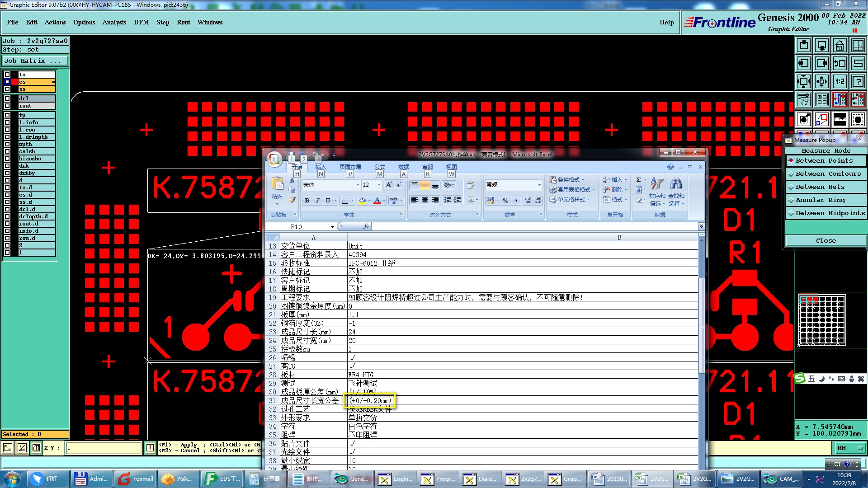Click the wrench and palette settings icon
Image resolution: width=868 pixels, height=488 pixels.
(x=803, y=99)
